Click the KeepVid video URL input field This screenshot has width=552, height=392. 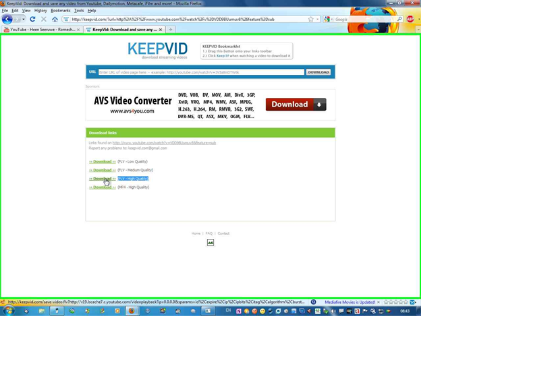[x=201, y=72]
